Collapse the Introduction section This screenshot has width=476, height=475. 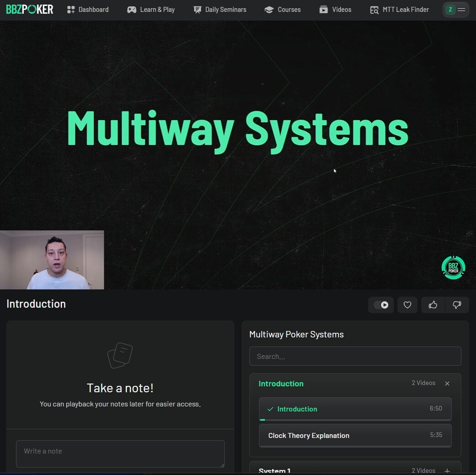pyautogui.click(x=447, y=384)
